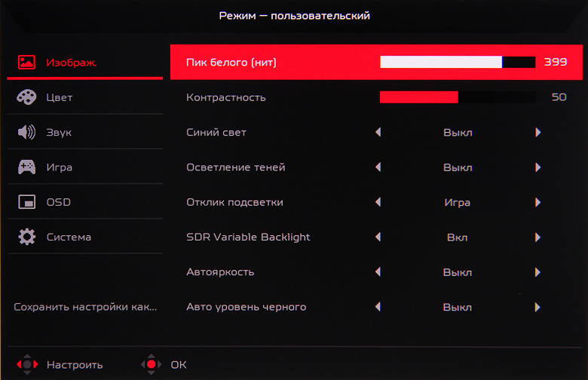This screenshot has width=588, height=380.
Task: Toggle Синий свет with right arrow
Action: (538, 133)
